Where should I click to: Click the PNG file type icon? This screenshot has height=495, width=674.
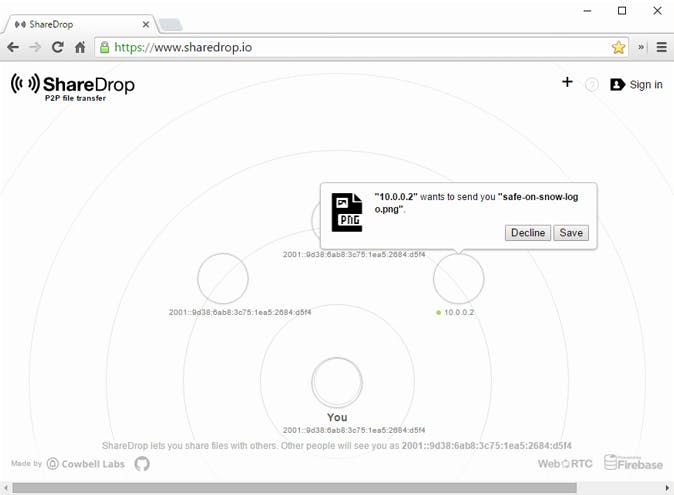(347, 212)
